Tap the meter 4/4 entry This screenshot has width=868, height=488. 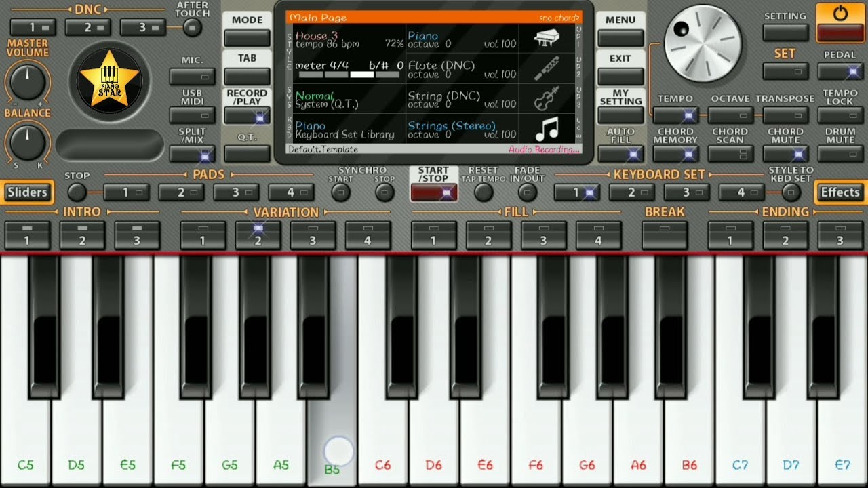coord(349,69)
